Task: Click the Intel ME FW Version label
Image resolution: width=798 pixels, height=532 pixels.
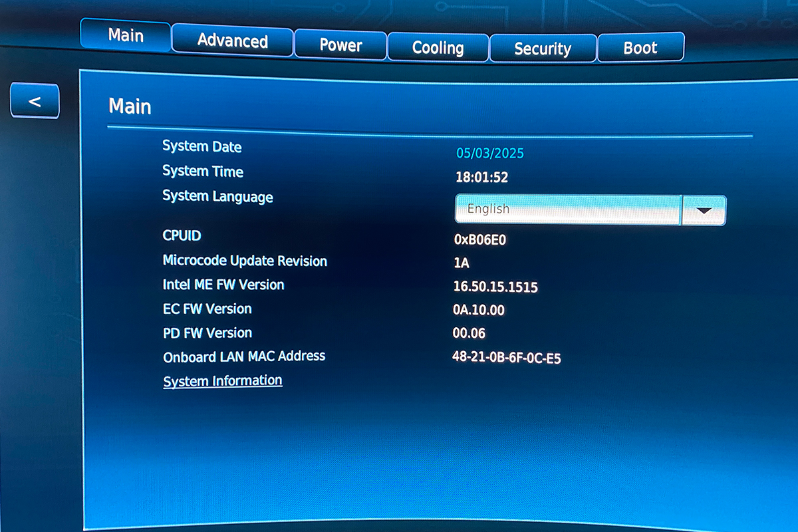Action: click(223, 285)
